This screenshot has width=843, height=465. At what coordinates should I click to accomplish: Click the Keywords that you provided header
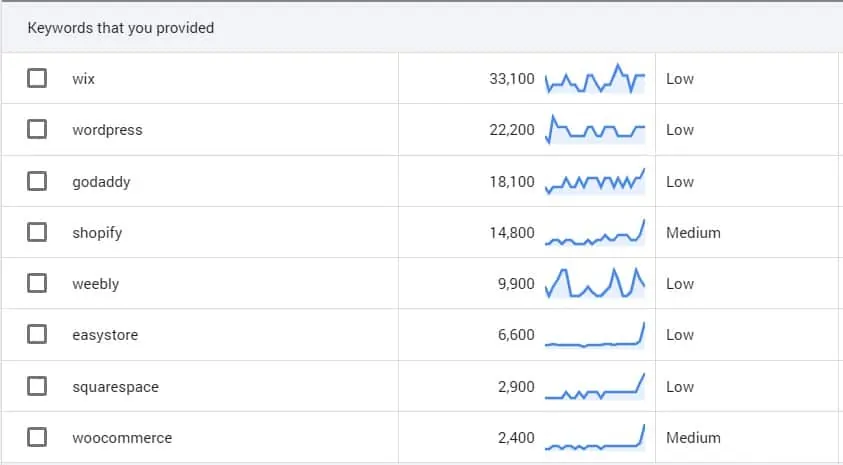(x=121, y=28)
